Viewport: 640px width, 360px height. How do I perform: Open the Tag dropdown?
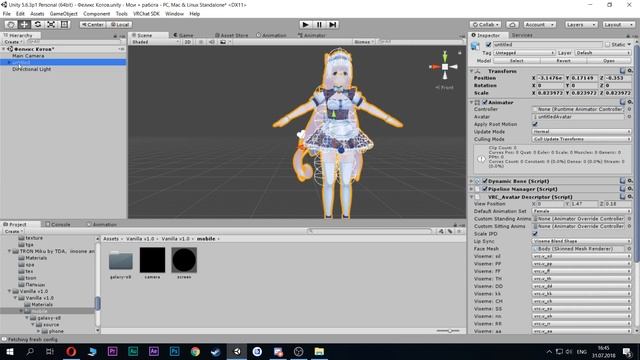(524, 53)
